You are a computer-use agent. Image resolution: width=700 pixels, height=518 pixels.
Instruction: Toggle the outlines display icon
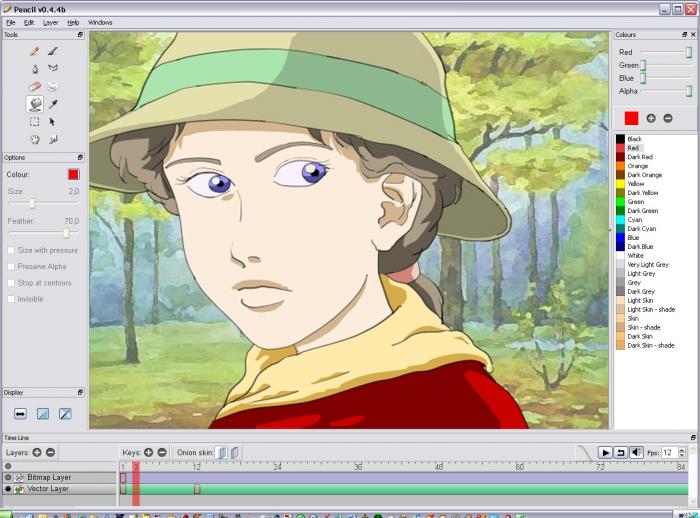pyautogui.click(x=65, y=414)
